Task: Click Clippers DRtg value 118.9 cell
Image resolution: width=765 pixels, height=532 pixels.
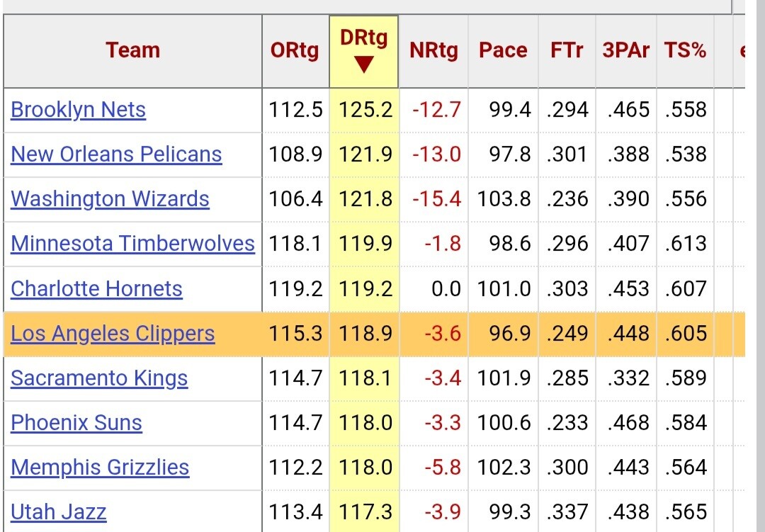Action: pos(365,334)
